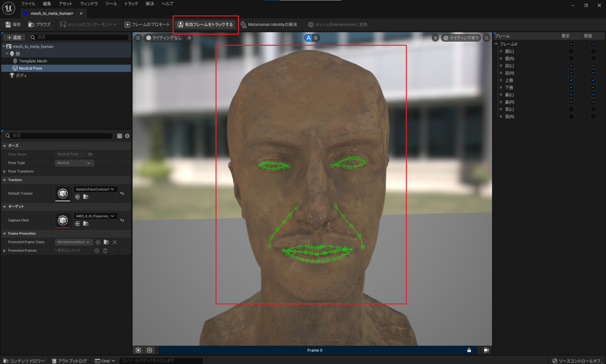Toggle 有効 checkbox for 眉(R)
Screen dimensions: 606x364
[593, 59]
